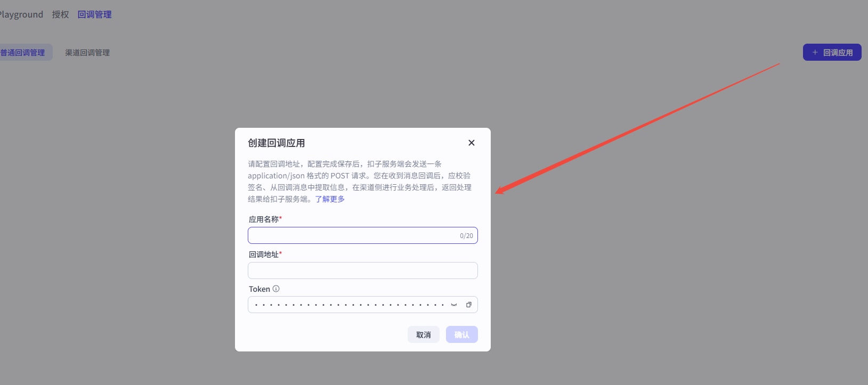Click the 应用名称 input field
The width and height of the screenshot is (868, 385).
point(362,235)
